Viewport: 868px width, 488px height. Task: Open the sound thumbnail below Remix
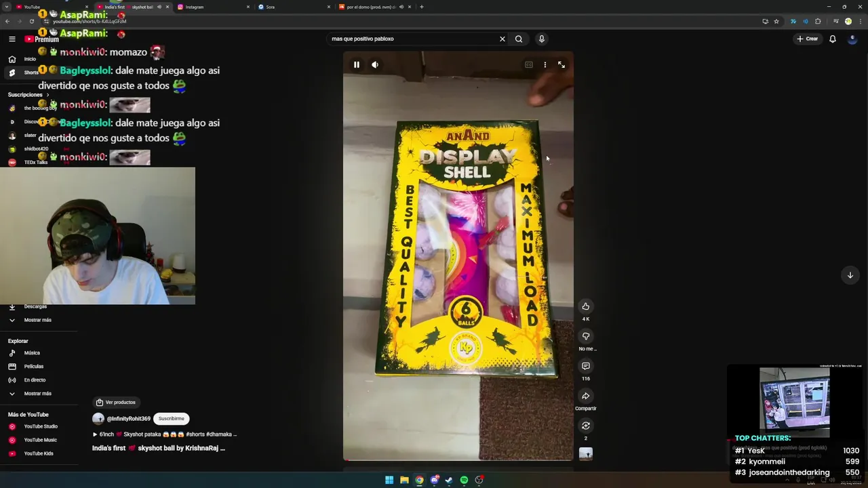[586, 454]
